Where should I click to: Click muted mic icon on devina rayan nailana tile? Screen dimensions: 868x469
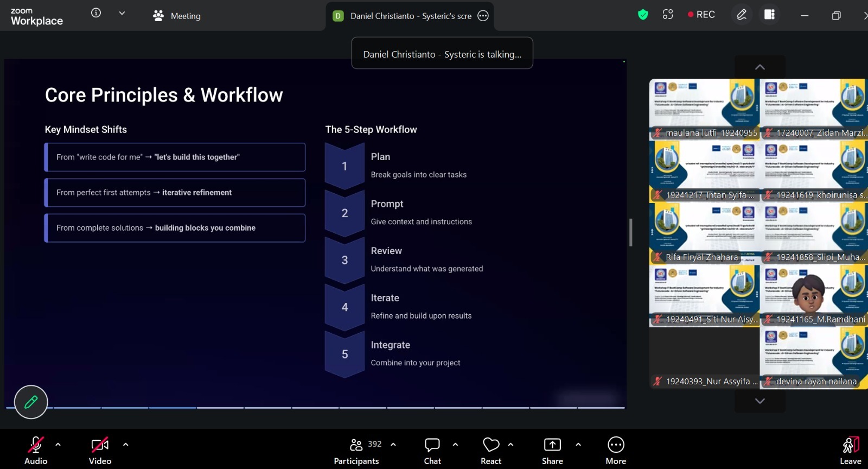tap(768, 381)
